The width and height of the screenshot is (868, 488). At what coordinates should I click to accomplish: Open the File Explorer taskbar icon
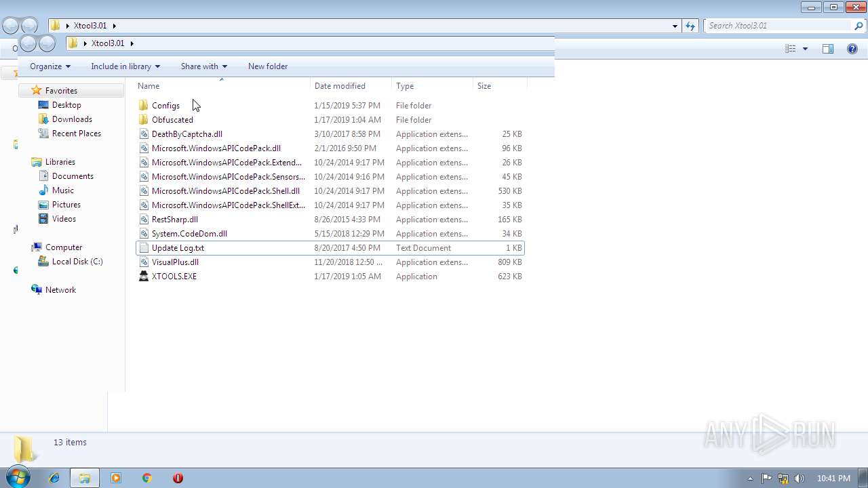pos(85,478)
